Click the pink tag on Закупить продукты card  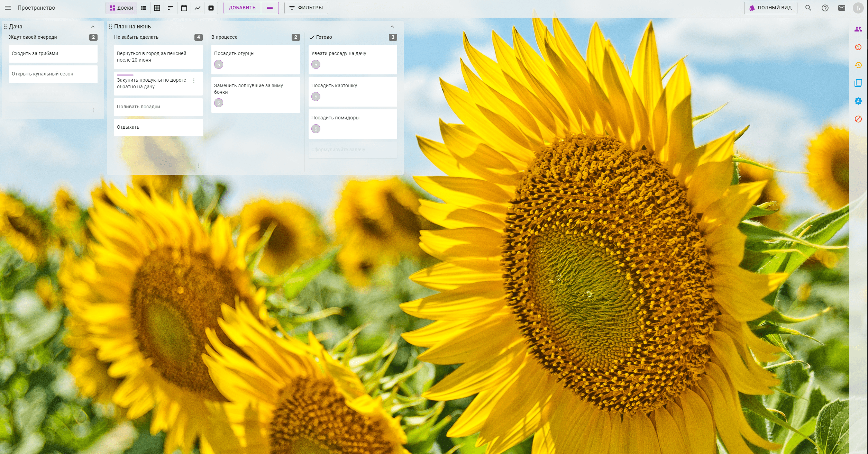click(125, 75)
